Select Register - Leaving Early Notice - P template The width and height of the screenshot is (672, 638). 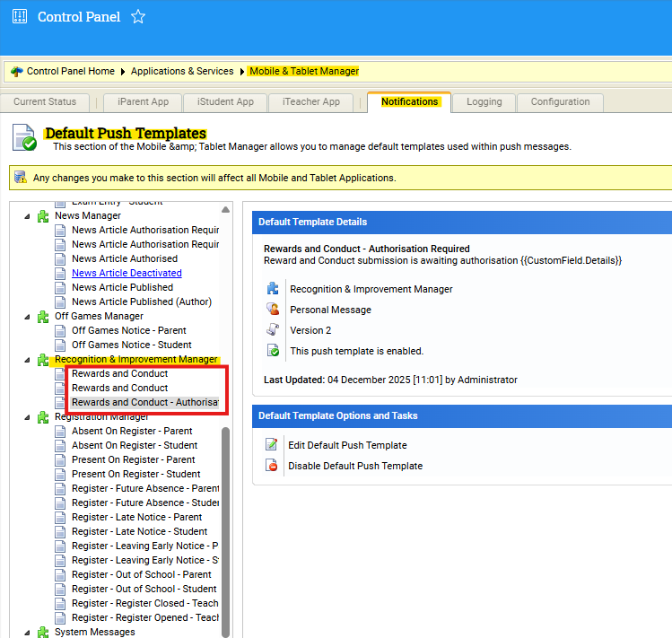(145, 546)
